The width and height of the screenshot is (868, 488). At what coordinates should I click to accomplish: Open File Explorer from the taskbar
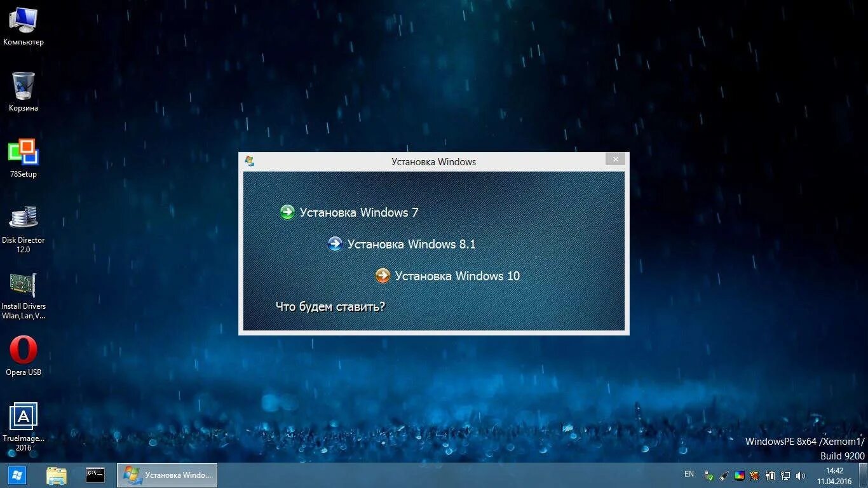(x=57, y=475)
